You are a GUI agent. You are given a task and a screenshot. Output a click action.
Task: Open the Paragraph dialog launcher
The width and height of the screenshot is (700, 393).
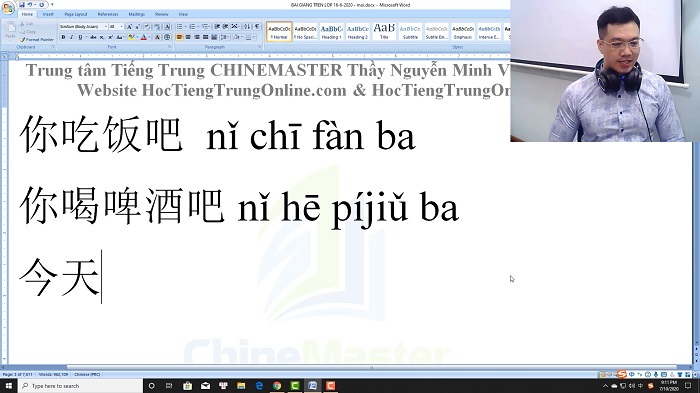[260, 47]
